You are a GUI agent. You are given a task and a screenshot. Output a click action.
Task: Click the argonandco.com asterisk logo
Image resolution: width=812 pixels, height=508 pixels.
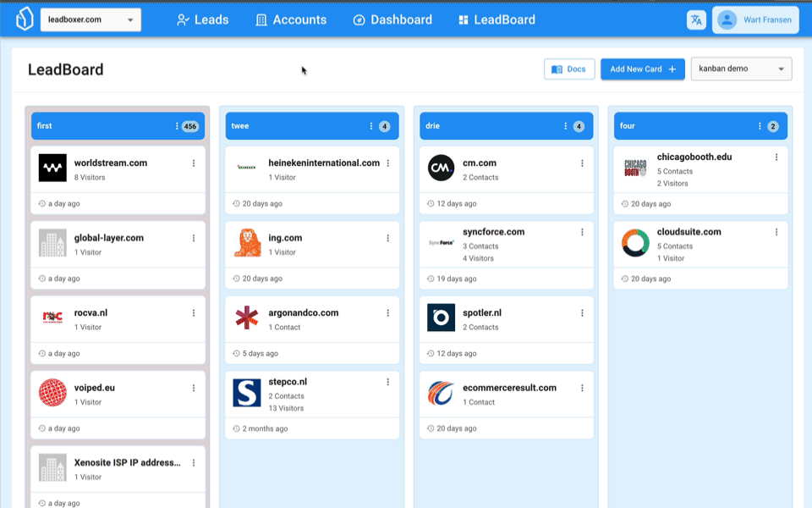click(x=247, y=317)
